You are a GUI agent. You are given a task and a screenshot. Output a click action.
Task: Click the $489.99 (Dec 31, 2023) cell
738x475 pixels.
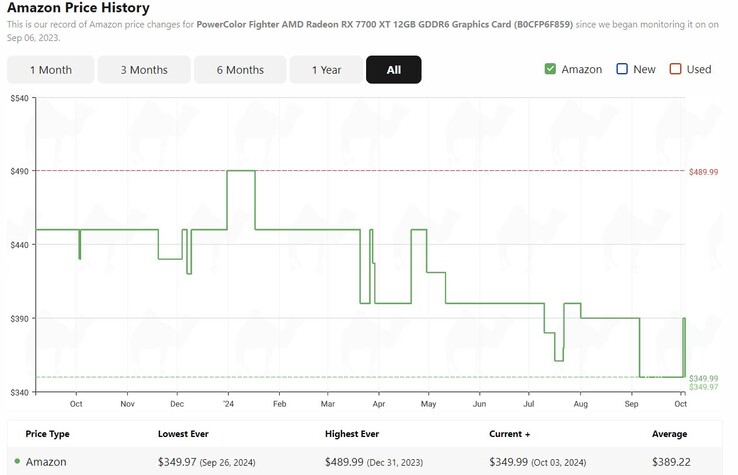pos(374,462)
